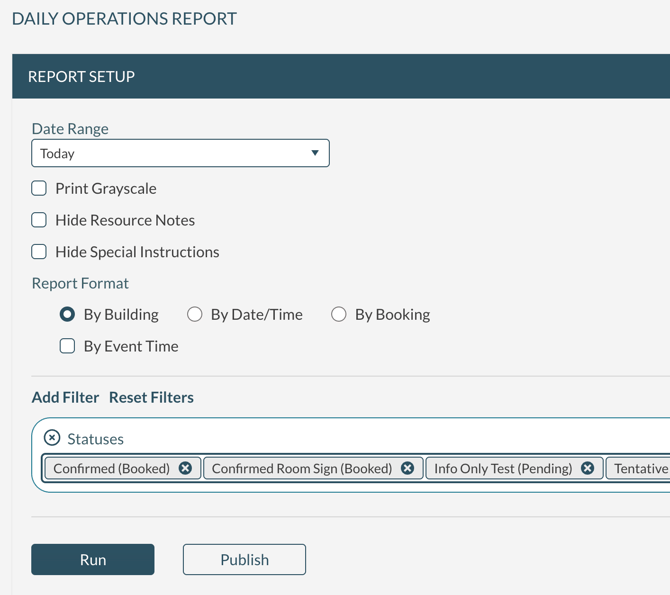Click the Date Range label
This screenshot has width=670, height=595.
click(x=70, y=129)
